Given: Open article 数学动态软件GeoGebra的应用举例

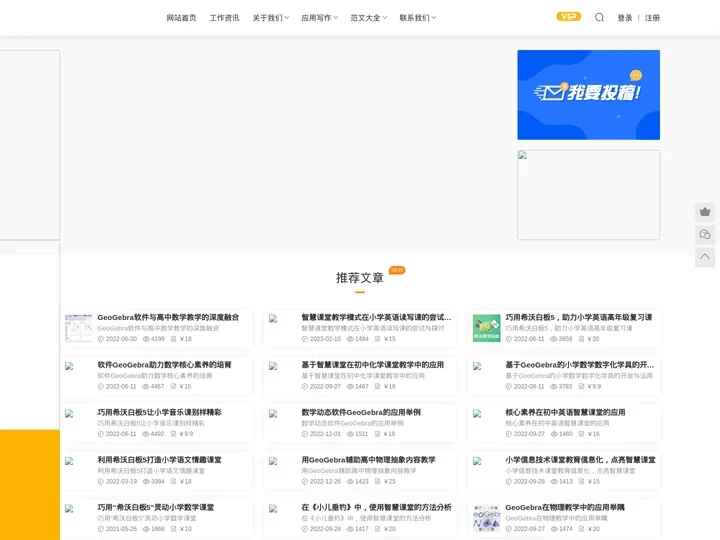Looking at the screenshot, I should point(361,412).
